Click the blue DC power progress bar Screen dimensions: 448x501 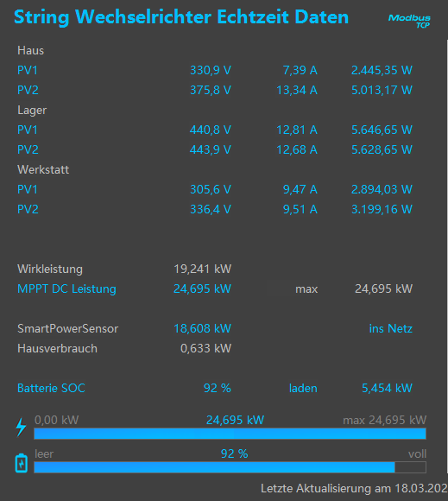[230, 434]
